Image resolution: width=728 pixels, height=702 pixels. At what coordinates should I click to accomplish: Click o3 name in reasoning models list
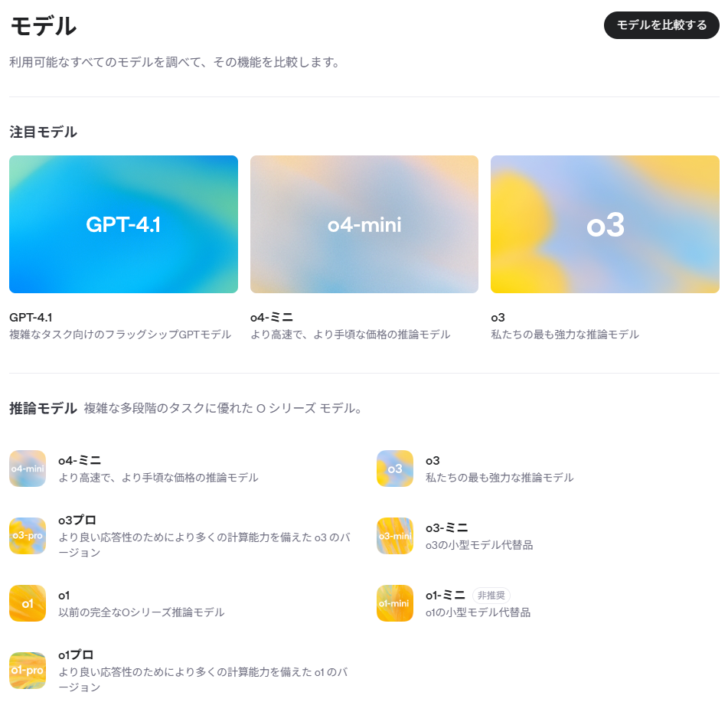433,461
